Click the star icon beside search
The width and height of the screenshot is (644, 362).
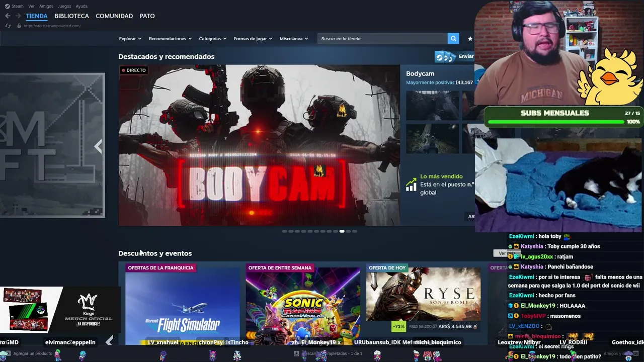click(470, 39)
